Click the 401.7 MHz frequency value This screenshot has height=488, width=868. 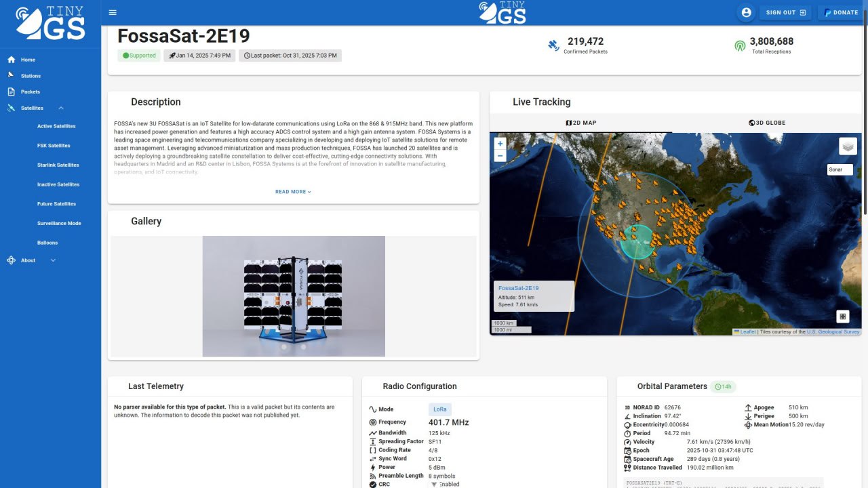(449, 422)
